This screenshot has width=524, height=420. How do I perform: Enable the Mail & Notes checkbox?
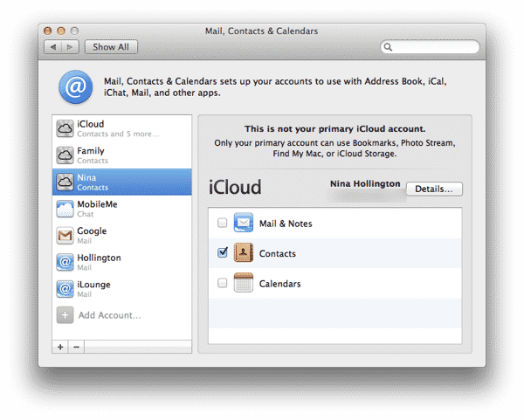222,223
